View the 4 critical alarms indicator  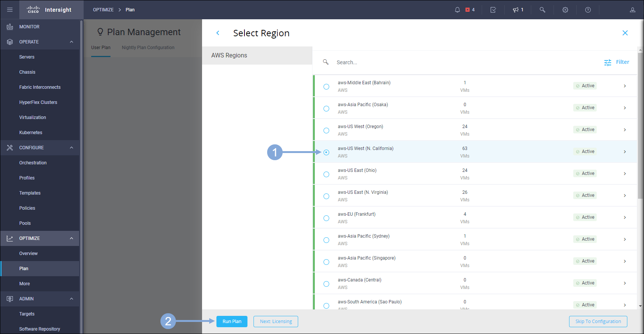[x=470, y=10]
